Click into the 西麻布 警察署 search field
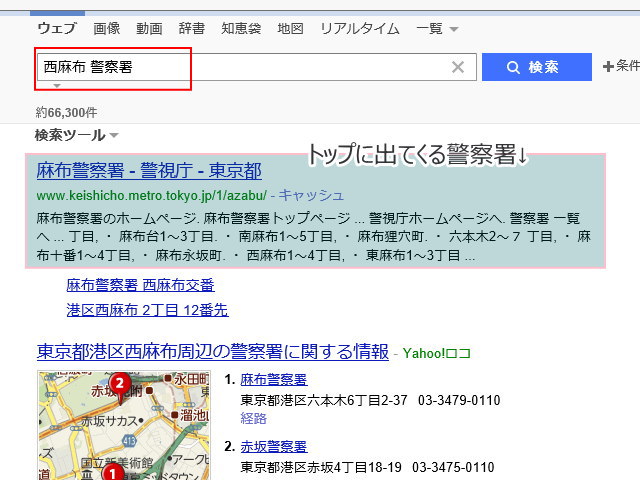Viewport: 640px width, 480px height. tap(240, 67)
